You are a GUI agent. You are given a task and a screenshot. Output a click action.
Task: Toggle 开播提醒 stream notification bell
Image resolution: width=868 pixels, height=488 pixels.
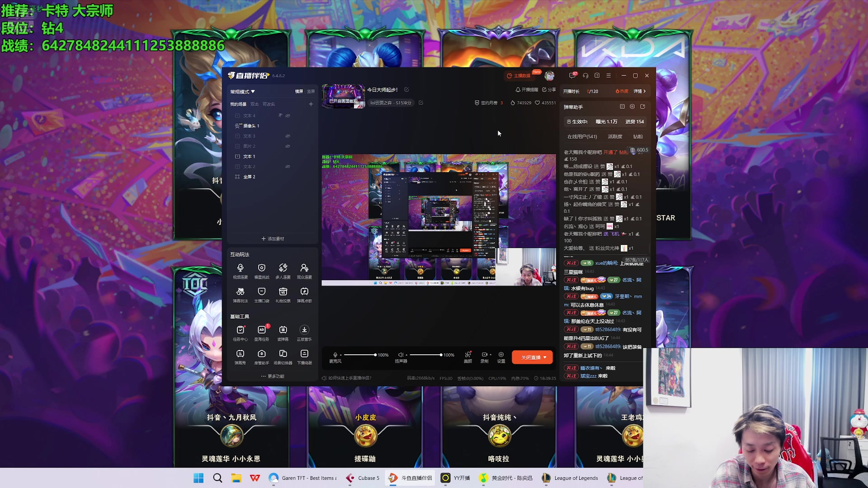click(527, 89)
